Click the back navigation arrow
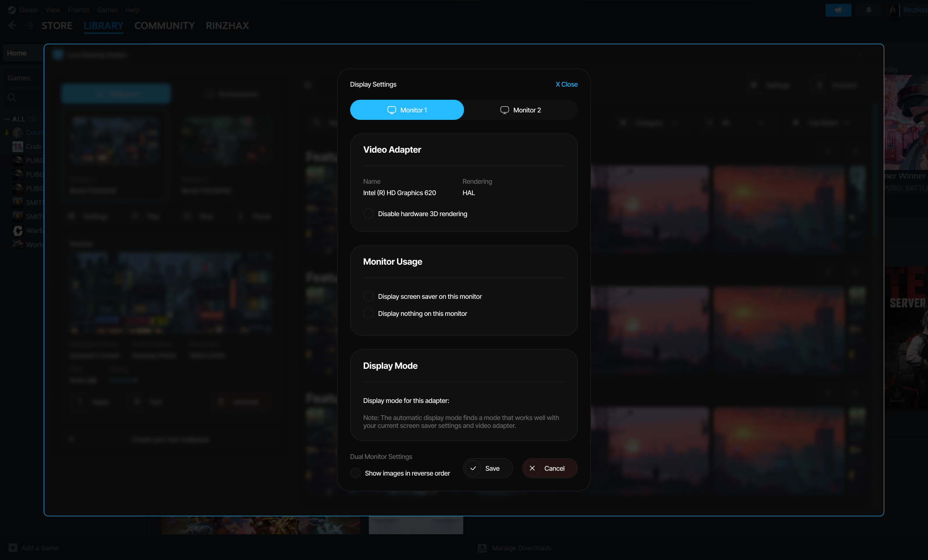This screenshot has height=560, width=928. point(12,25)
